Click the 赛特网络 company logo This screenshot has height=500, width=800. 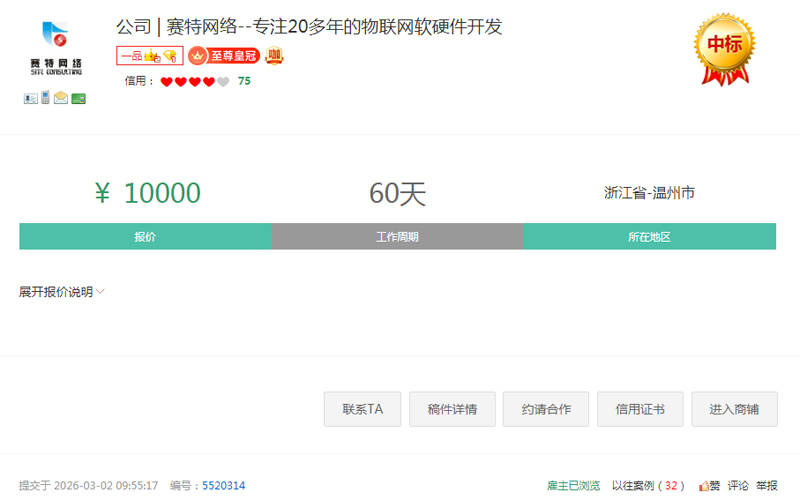(56, 48)
